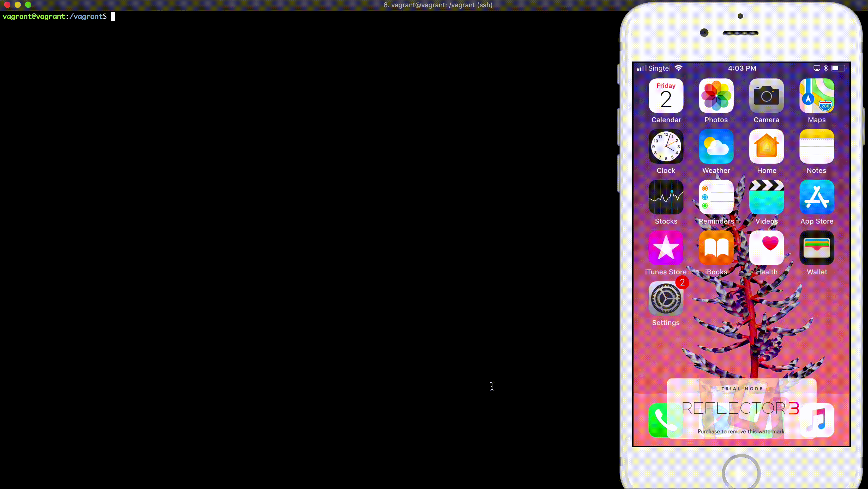Tap the Wallet app icon
The image size is (868, 489).
(816, 248)
